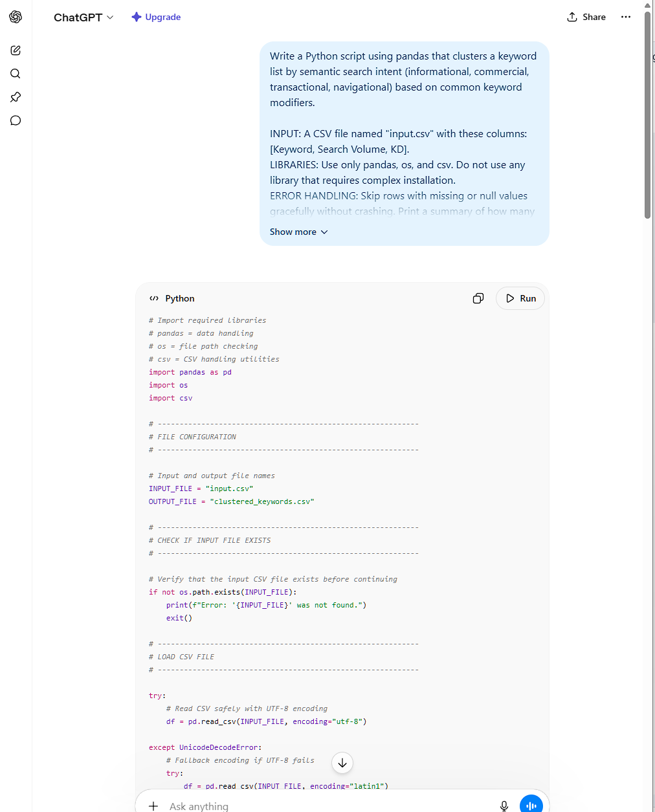Run the Python code

pos(520,298)
